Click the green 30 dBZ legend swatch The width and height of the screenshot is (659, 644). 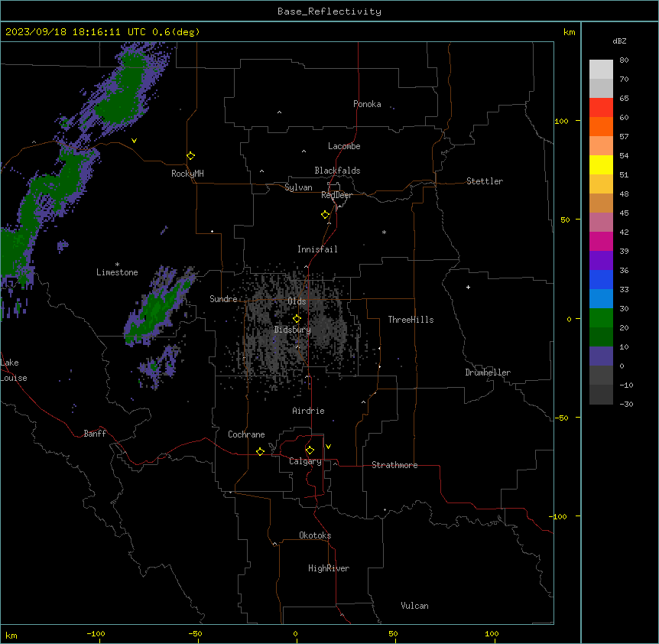601,318
